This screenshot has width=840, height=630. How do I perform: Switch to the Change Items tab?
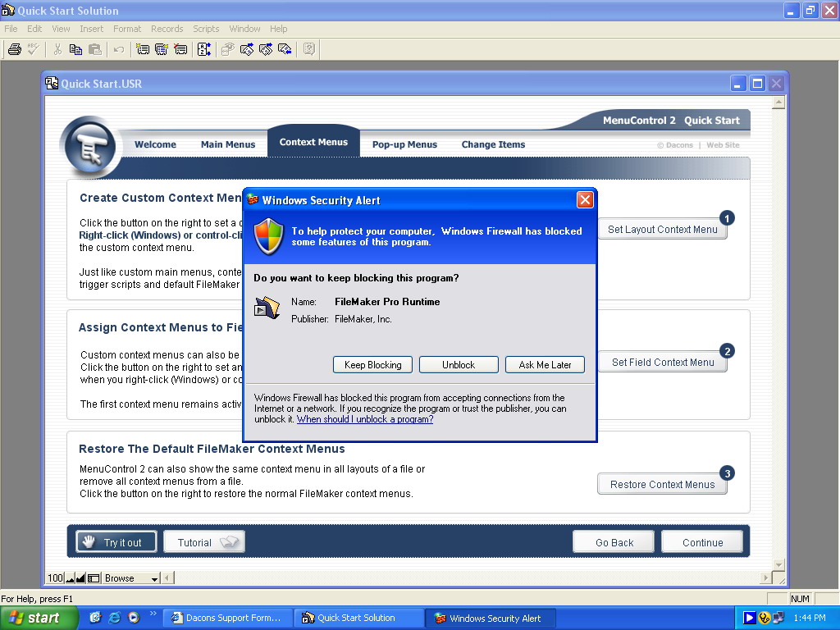click(493, 144)
